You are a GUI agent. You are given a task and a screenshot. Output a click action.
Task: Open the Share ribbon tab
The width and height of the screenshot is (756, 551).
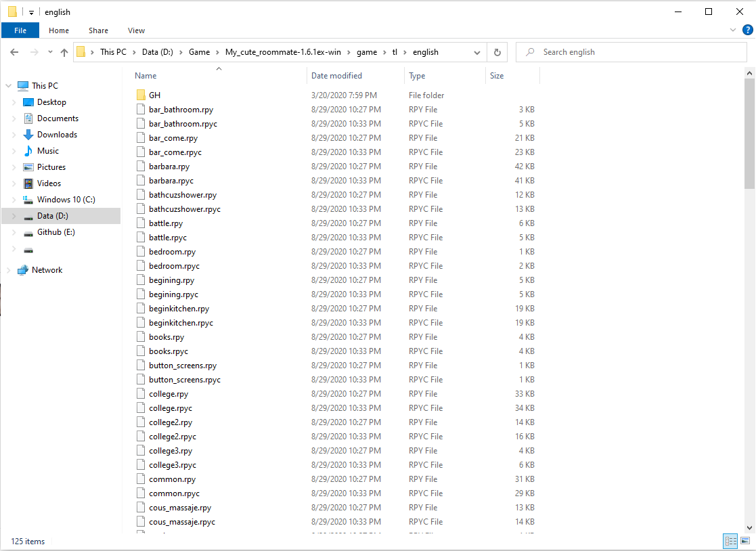(98, 30)
